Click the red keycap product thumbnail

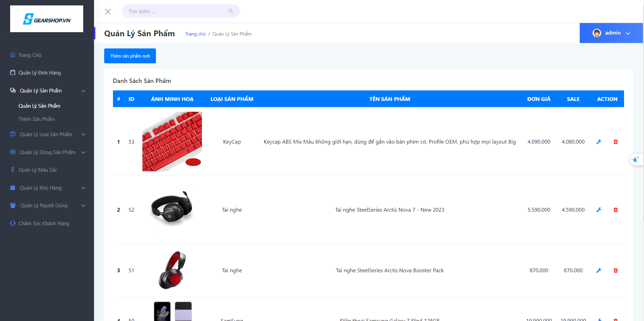(x=172, y=142)
